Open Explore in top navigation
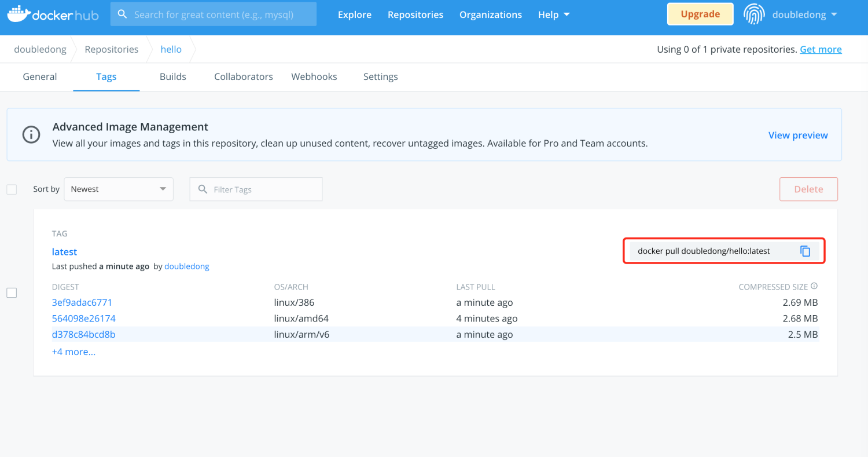 point(355,14)
